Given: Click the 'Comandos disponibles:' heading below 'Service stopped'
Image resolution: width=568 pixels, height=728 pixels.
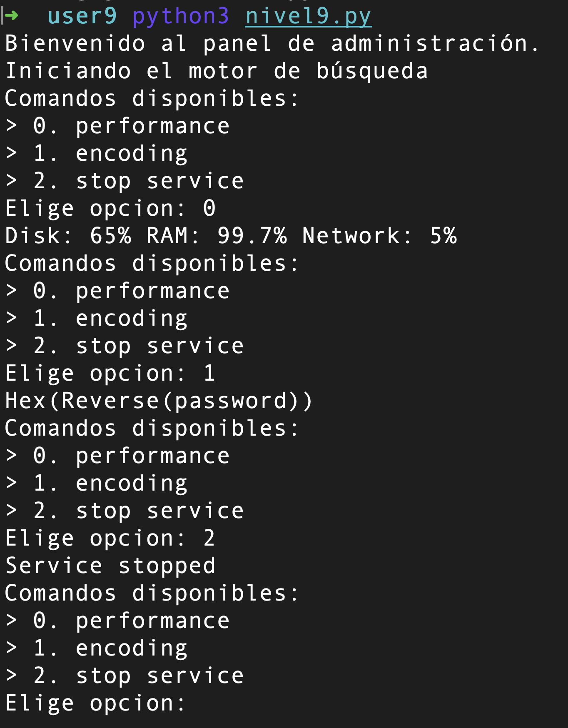Looking at the screenshot, I should point(152,593).
